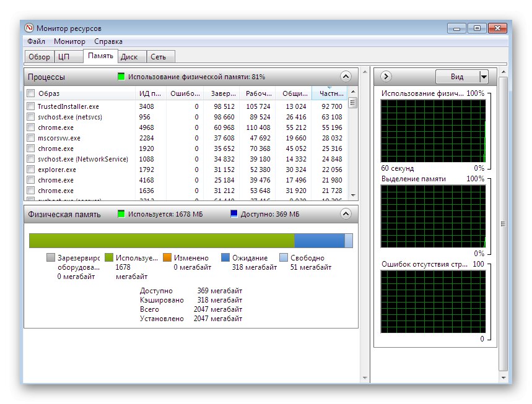This screenshot has width=532, height=404.
Task: Click green 'Используется' legend swatch
Action: (109, 257)
